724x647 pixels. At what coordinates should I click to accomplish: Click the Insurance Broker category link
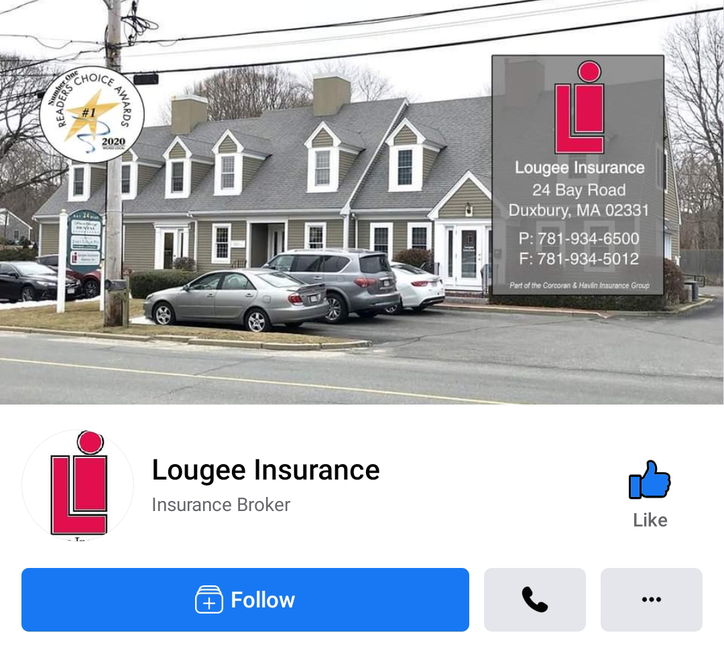point(221,505)
